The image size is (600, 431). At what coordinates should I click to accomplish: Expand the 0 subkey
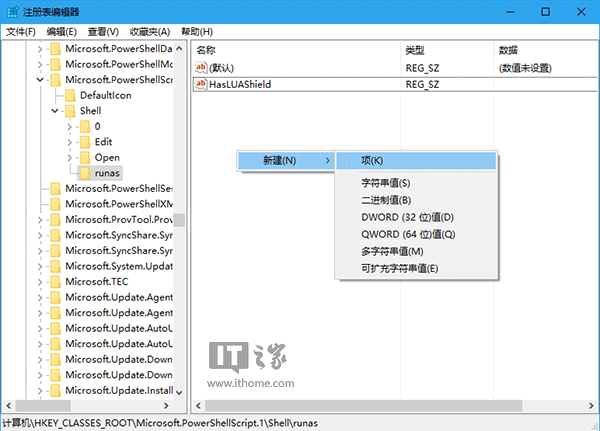click(x=70, y=126)
